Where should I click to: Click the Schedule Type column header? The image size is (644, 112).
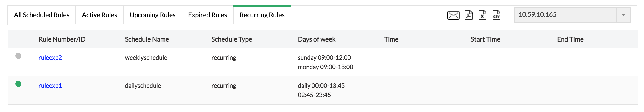[231, 39]
